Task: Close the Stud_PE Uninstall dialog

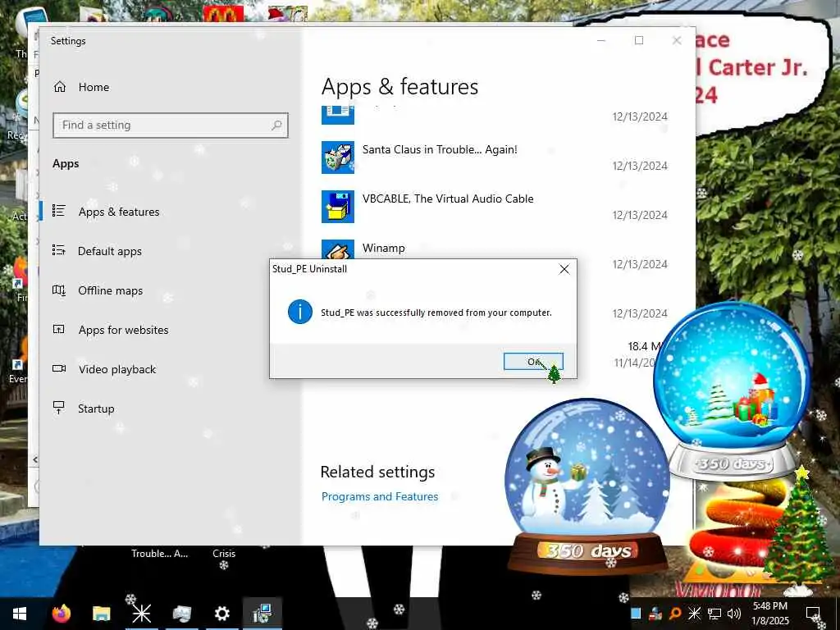Action: click(564, 269)
